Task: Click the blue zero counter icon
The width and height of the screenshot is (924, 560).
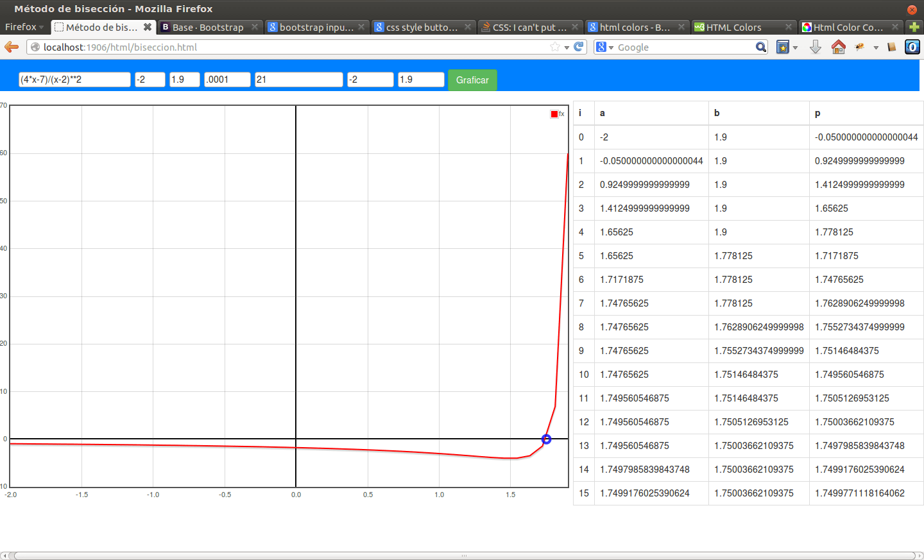Action: (912, 47)
